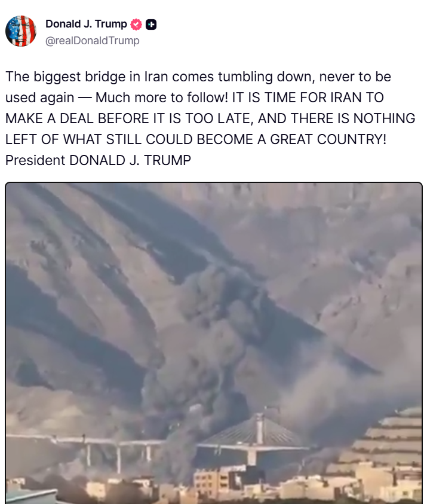Image resolution: width=427 pixels, height=504 pixels.
Task: Click the dark square badge beside the checkmark
Action: [x=151, y=25]
